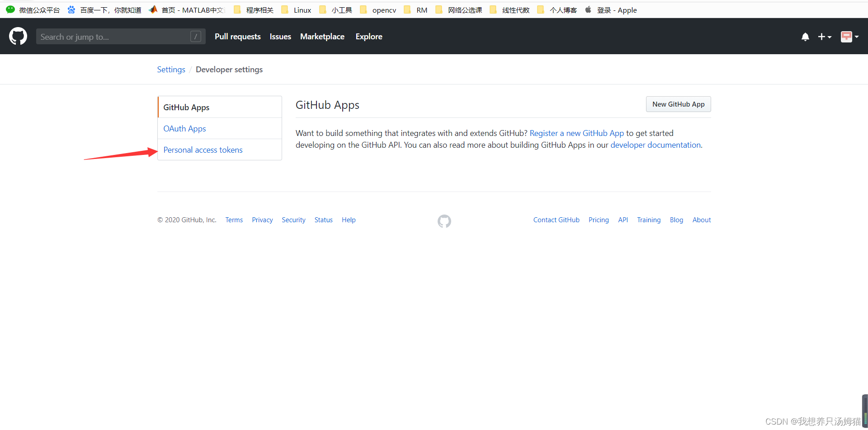Screen dimensions: 868x430
Task: Focus the Search or jump to field
Action: [x=121, y=37]
